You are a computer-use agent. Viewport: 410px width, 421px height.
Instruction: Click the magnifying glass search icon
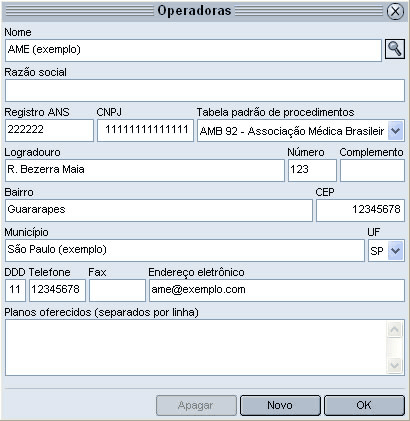pos(395,49)
